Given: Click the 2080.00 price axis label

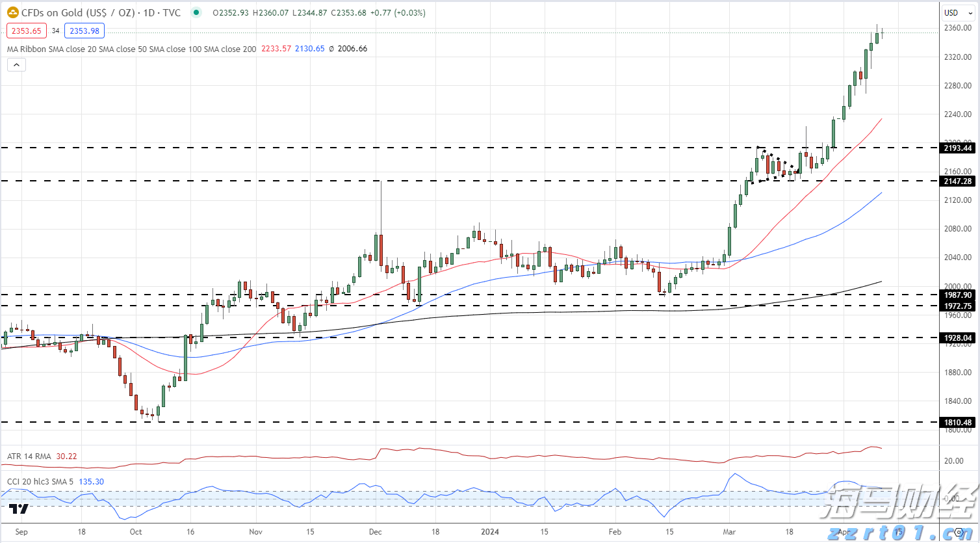Looking at the screenshot, I should [958, 229].
